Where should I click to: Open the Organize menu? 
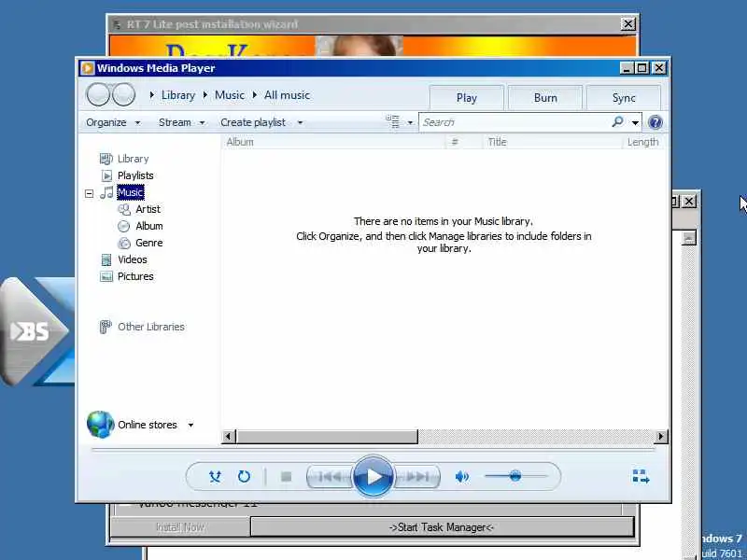[113, 122]
